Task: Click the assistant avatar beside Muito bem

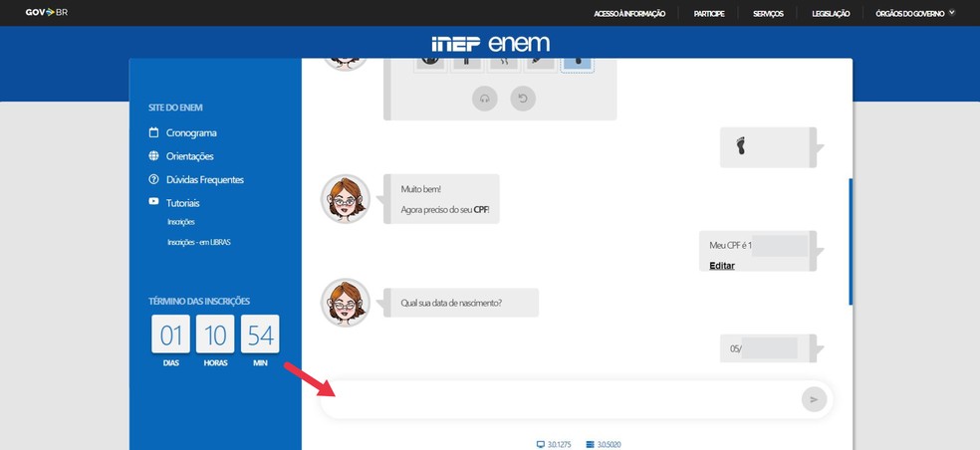Action: (x=346, y=199)
